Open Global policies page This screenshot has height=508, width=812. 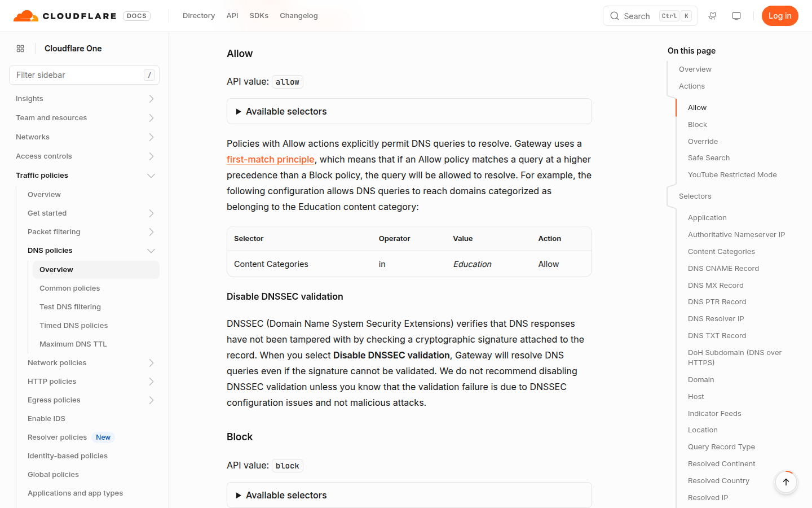tap(53, 475)
